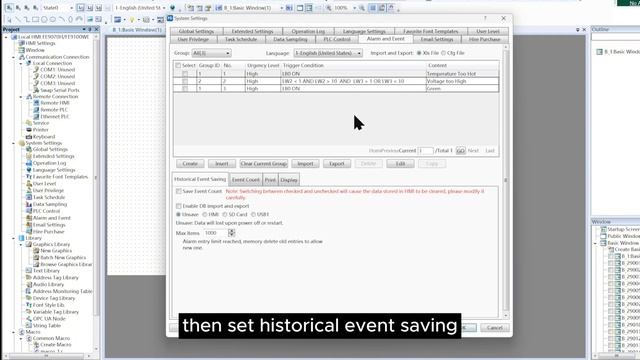Click the Swap Serial Ports icon

pos(36,90)
